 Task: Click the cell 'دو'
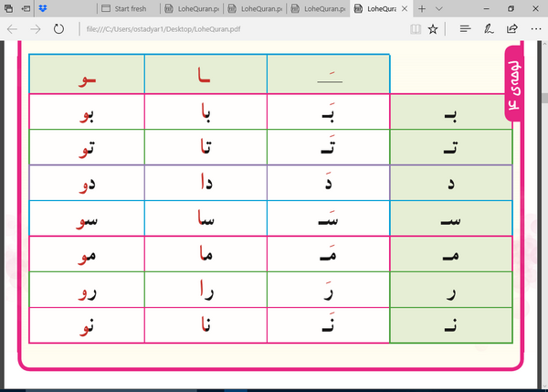click(87, 183)
